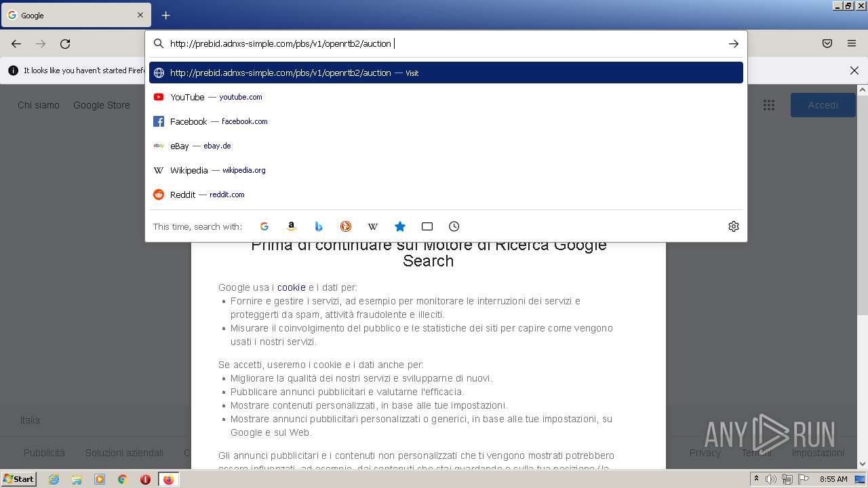868x488 pixels.
Task: Select the Google tab
Action: pyautogui.click(x=76, y=15)
